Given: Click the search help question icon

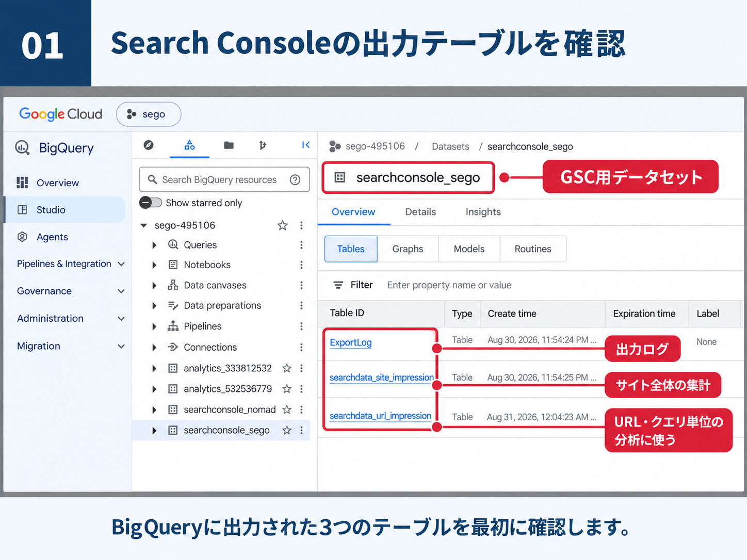Looking at the screenshot, I should (295, 179).
